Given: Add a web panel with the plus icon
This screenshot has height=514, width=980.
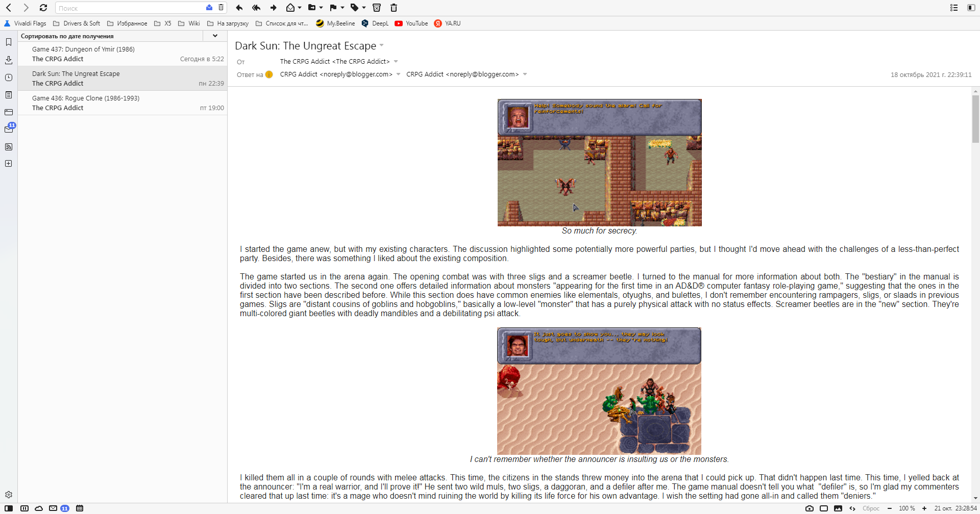Looking at the screenshot, I should point(9,164).
